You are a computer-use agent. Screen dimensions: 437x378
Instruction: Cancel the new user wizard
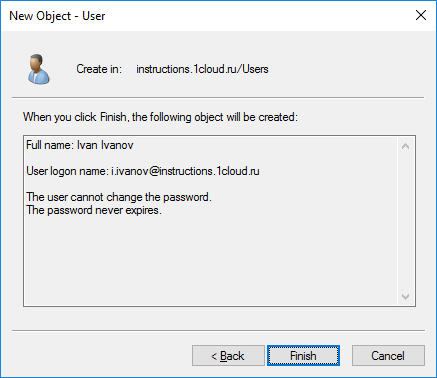388,356
